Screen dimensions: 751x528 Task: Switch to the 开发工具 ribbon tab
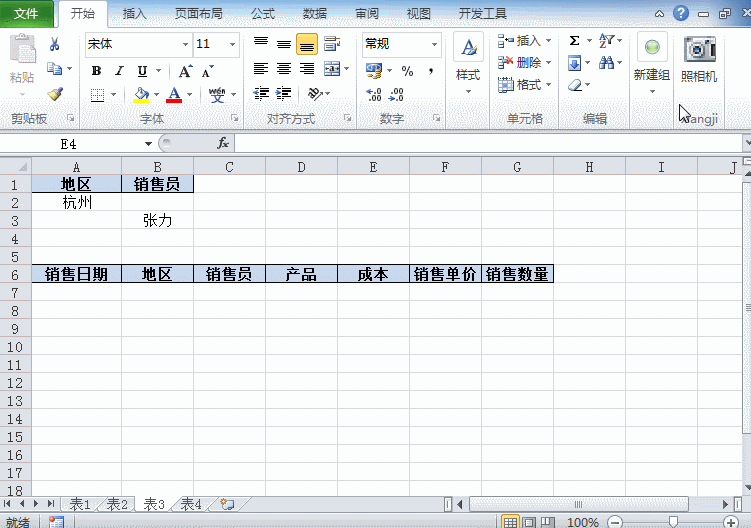[x=483, y=13]
